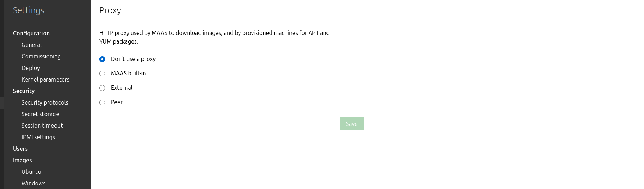Open Windows images settings
644x189 pixels.
33,183
